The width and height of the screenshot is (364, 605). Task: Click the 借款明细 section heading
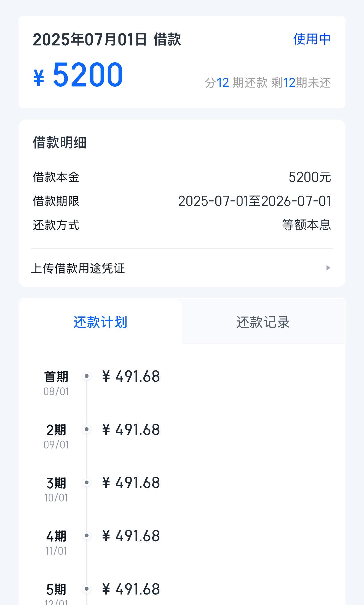[60, 143]
